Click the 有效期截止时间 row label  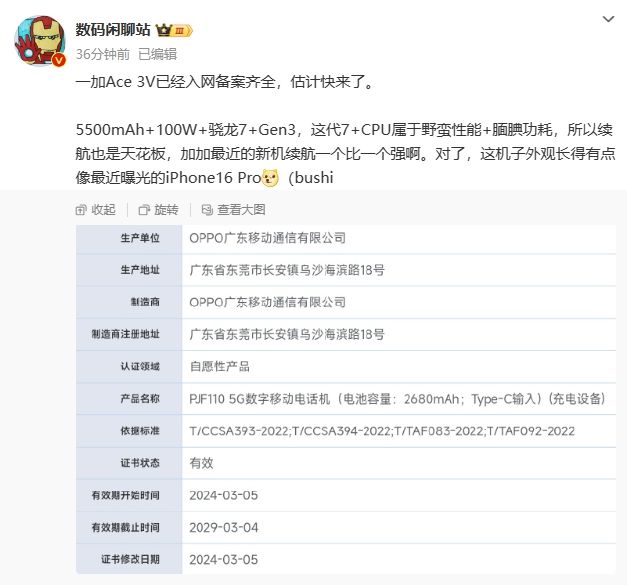[x=126, y=527]
